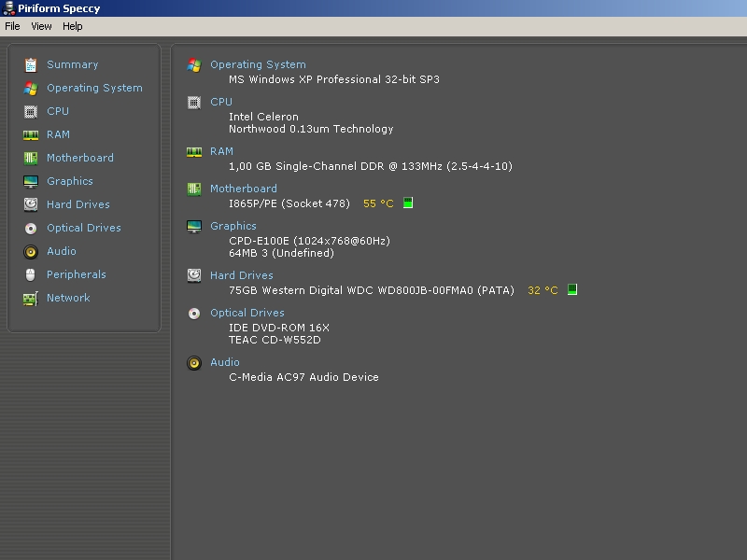747x560 pixels.
Task: Click Northwood 0.13um Technology text
Action: click(311, 129)
